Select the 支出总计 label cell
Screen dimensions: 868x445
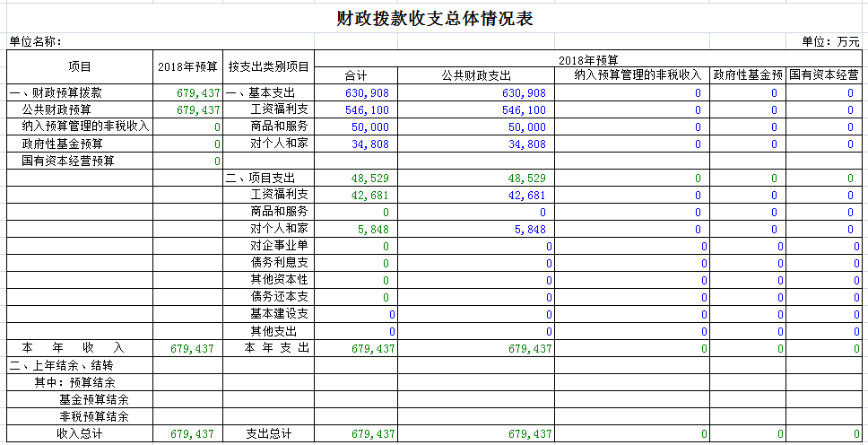pos(269,434)
